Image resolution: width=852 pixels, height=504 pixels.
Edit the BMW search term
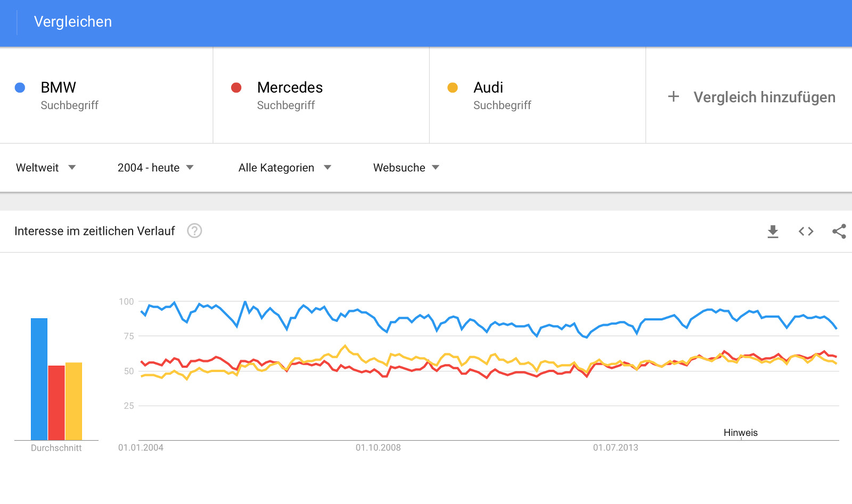59,87
